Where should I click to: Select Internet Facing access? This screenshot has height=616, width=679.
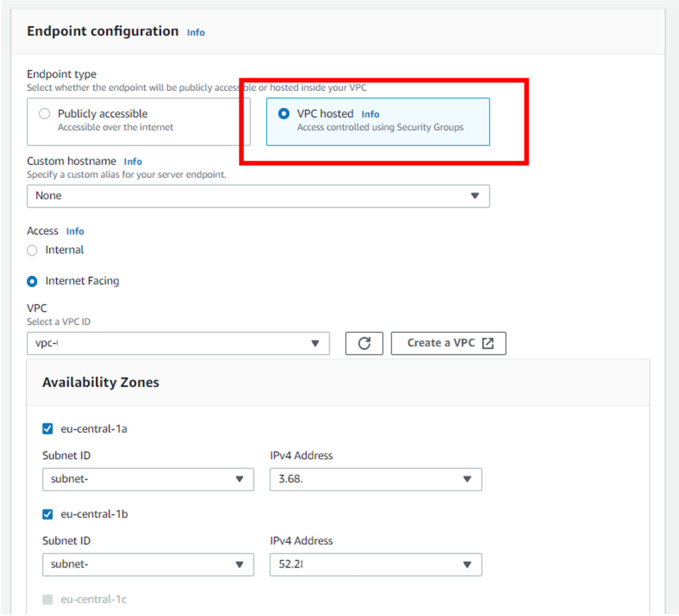31,280
